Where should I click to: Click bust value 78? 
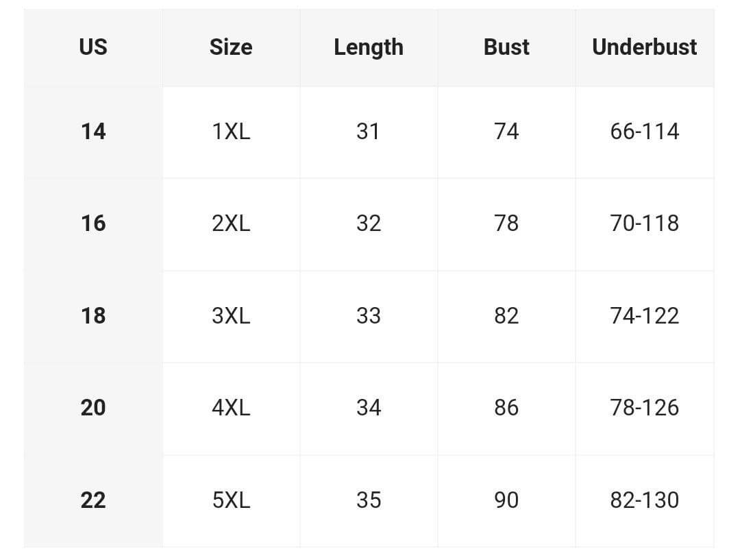[x=506, y=223]
